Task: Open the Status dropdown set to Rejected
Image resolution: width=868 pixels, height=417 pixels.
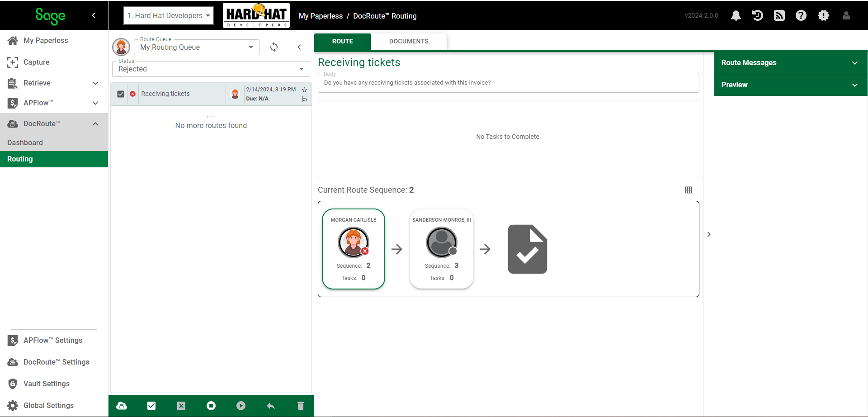Action: point(211,69)
